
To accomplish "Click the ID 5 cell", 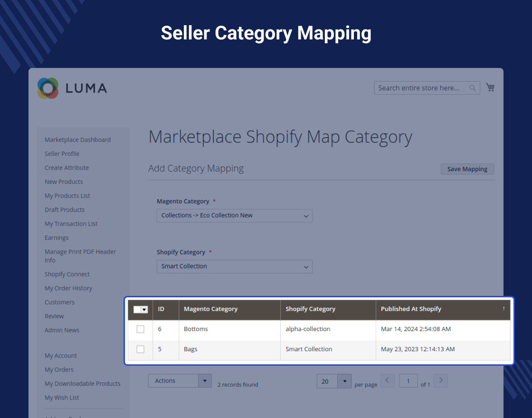I will pyautogui.click(x=166, y=350).
